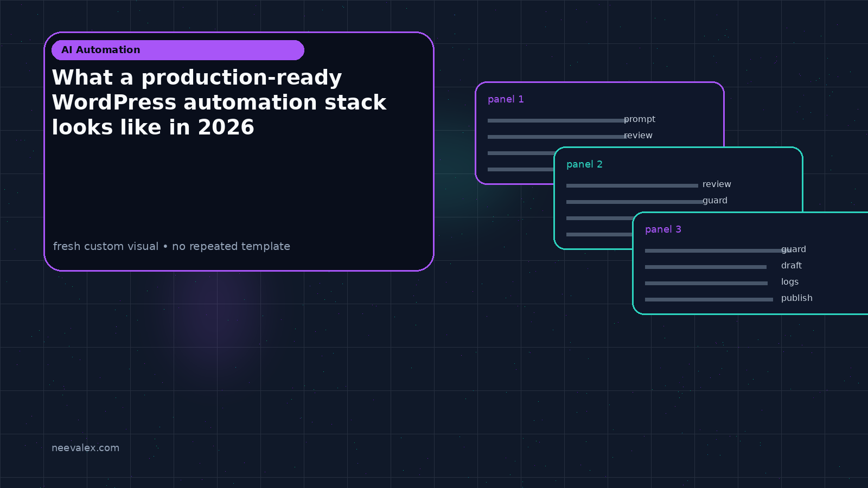Select the 'review' label in panel 1
Screen dimensions: 868x488
(638, 136)
